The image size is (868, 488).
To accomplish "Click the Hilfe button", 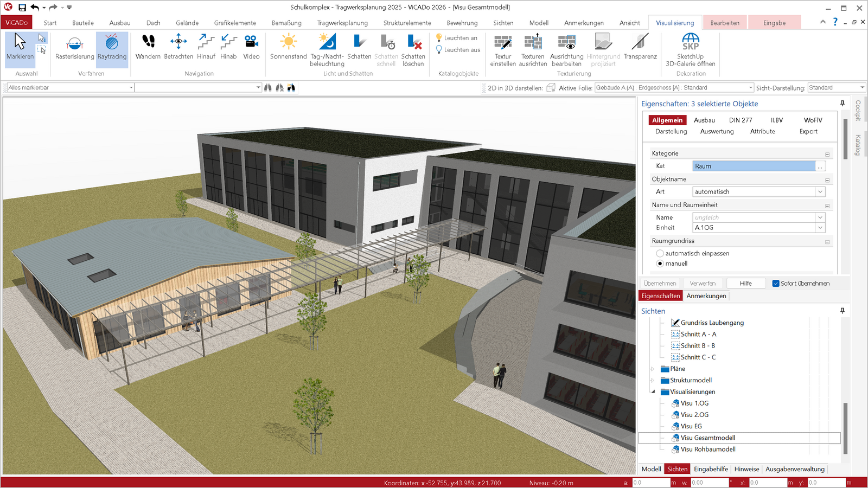I will pos(745,284).
